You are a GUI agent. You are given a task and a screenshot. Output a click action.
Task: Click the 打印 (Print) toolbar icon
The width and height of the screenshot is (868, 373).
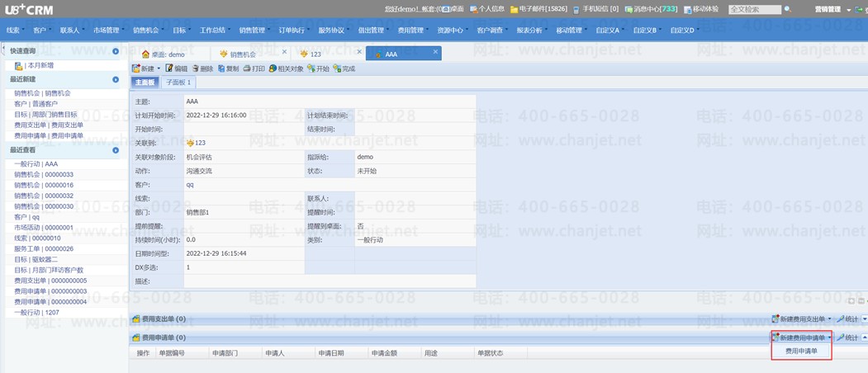tap(254, 68)
